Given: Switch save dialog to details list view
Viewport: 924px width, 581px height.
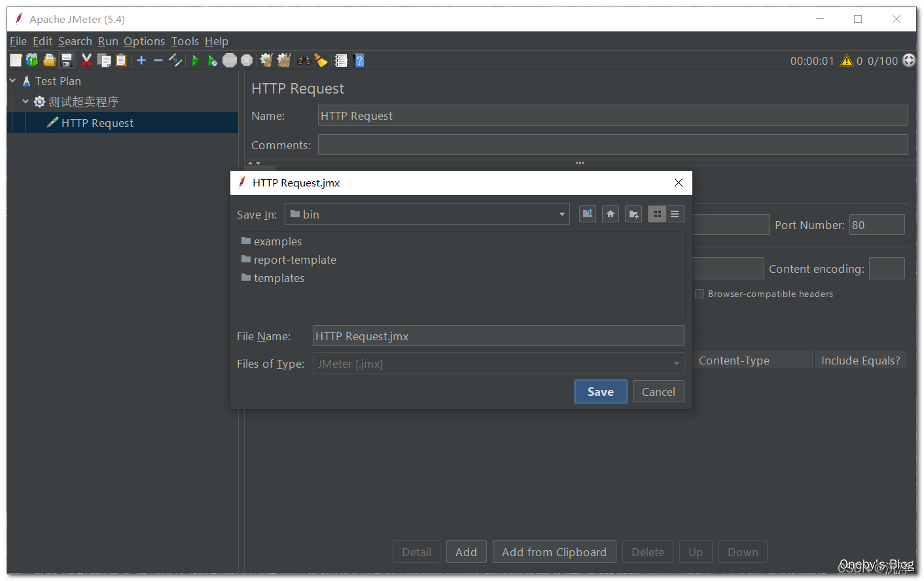Looking at the screenshot, I should point(675,214).
